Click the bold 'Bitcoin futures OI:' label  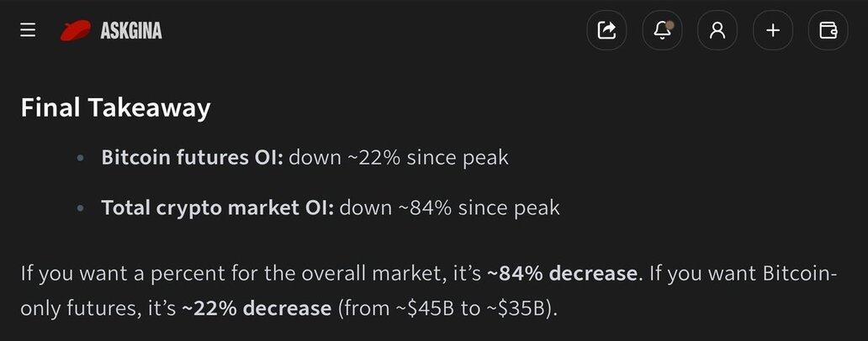click(x=192, y=158)
